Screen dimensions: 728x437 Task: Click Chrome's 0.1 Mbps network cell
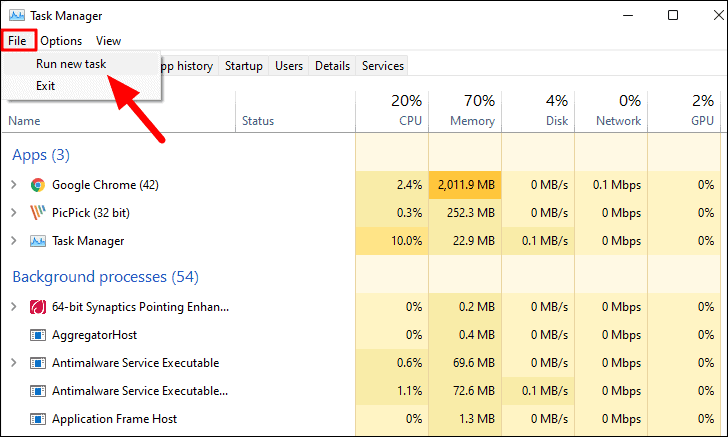tap(611, 185)
